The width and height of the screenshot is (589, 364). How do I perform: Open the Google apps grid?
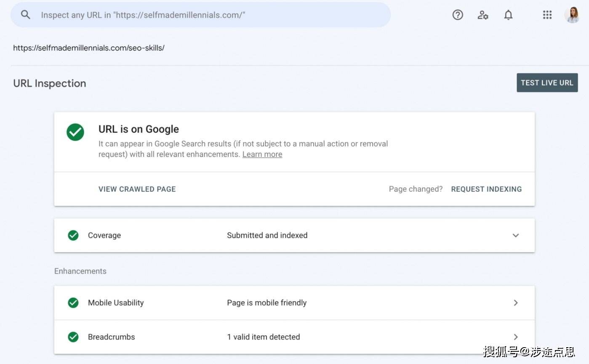tap(547, 15)
